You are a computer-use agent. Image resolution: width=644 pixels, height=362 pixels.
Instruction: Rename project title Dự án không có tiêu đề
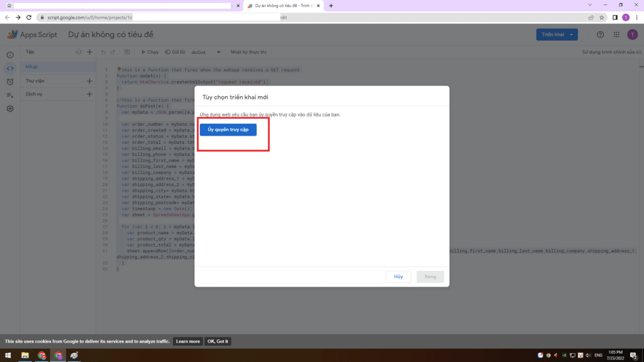pos(111,35)
